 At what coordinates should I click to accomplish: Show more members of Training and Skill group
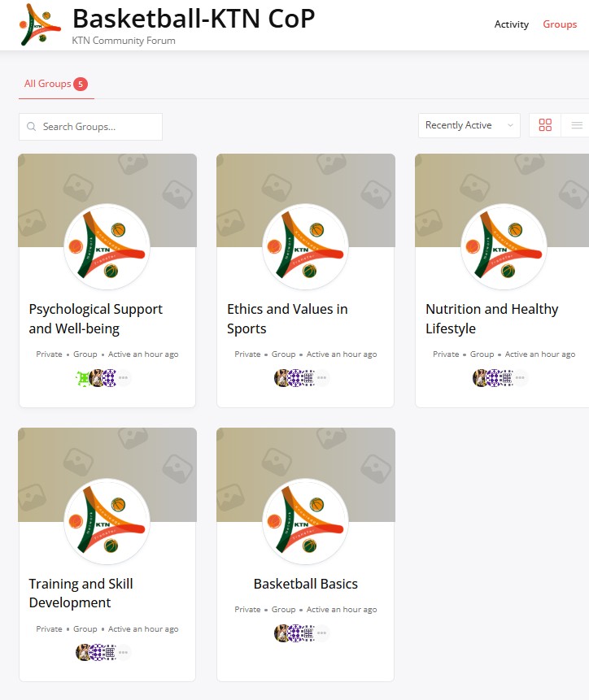(x=123, y=652)
